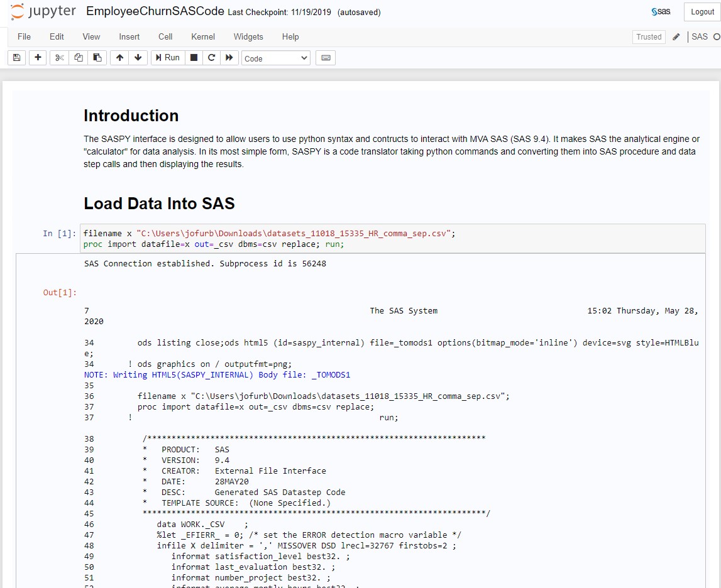Screen dimensions: 721x588
Task: Run the selected cell
Action: (x=168, y=58)
